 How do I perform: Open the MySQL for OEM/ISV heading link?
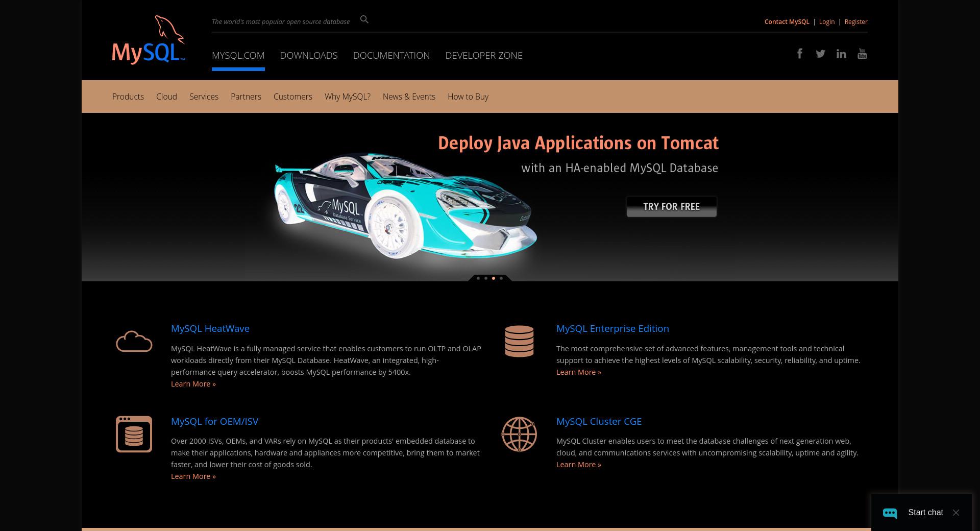(x=214, y=421)
